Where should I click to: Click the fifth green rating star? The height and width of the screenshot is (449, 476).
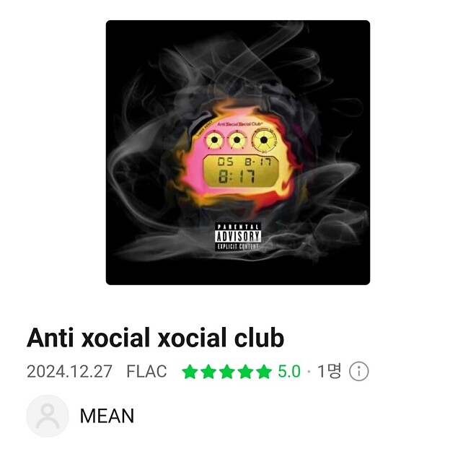pos(264,372)
